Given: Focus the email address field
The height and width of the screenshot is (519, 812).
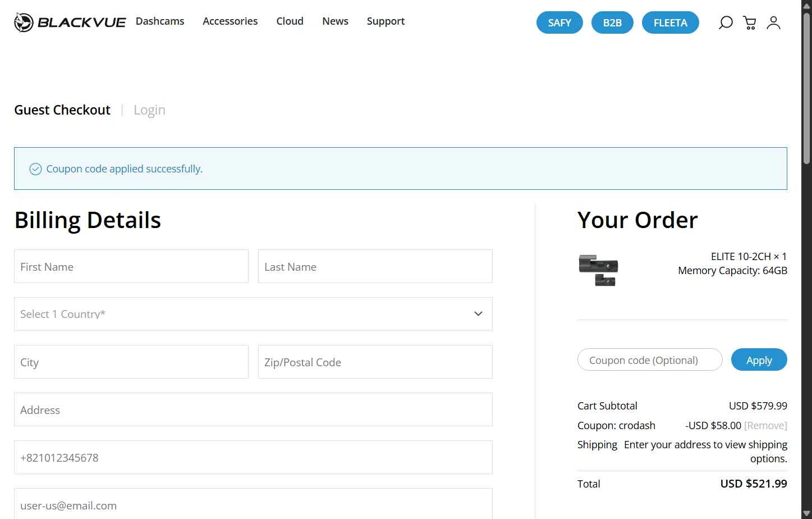Looking at the screenshot, I should [x=253, y=504].
